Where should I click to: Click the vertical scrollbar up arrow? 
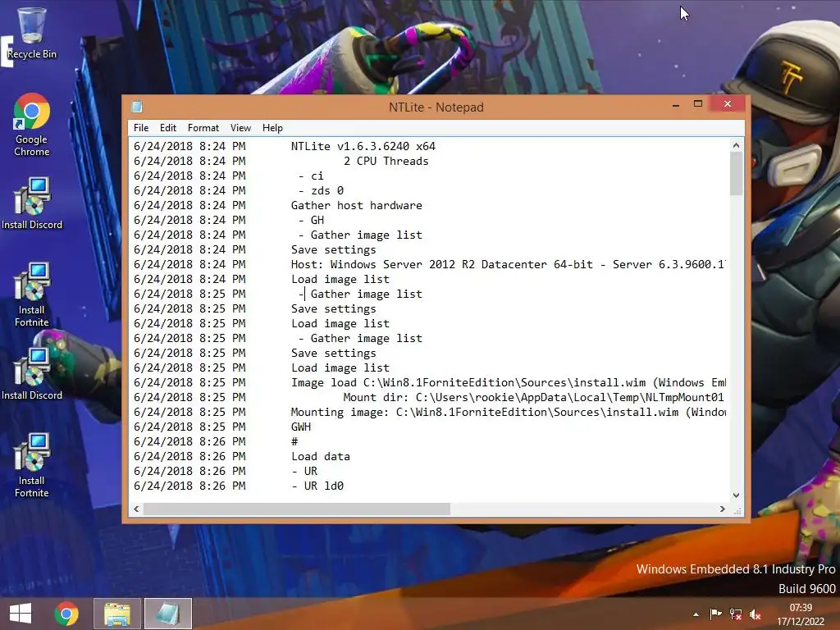tap(736, 145)
